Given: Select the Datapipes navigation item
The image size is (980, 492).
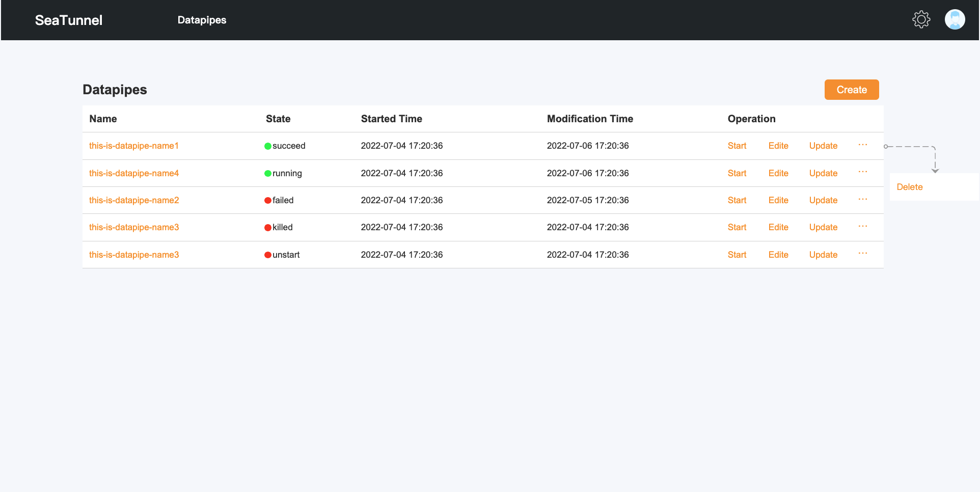Looking at the screenshot, I should pyautogui.click(x=202, y=20).
